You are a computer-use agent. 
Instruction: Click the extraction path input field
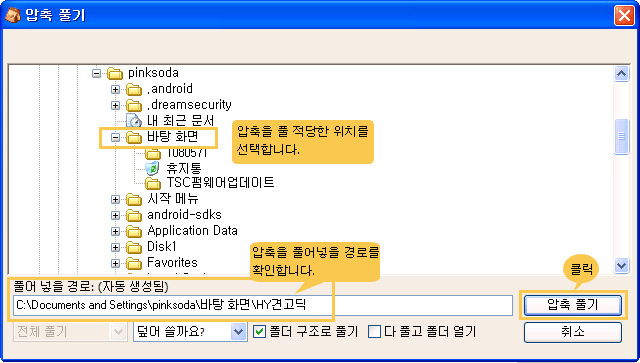coord(262,305)
